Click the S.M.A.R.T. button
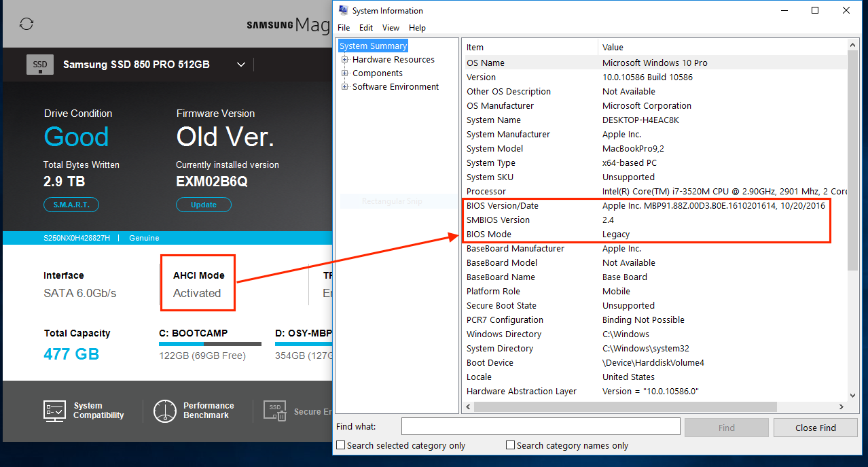This screenshot has height=467, width=868. coord(71,205)
